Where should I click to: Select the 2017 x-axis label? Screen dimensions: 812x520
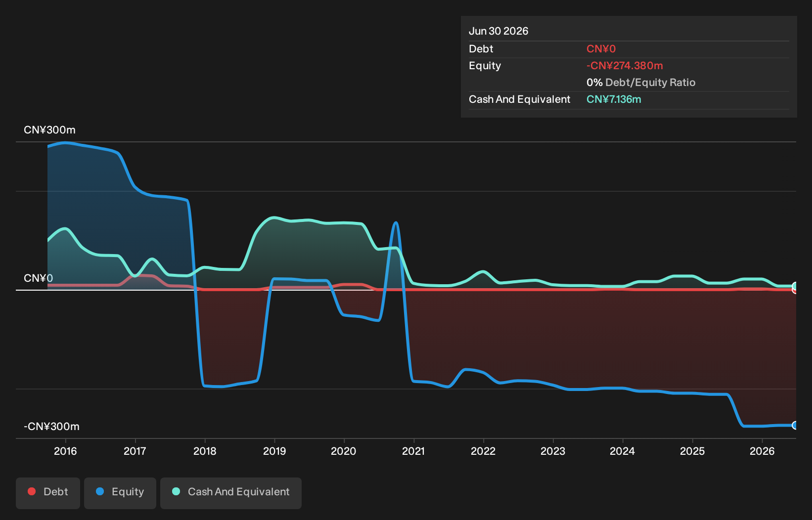(x=135, y=451)
